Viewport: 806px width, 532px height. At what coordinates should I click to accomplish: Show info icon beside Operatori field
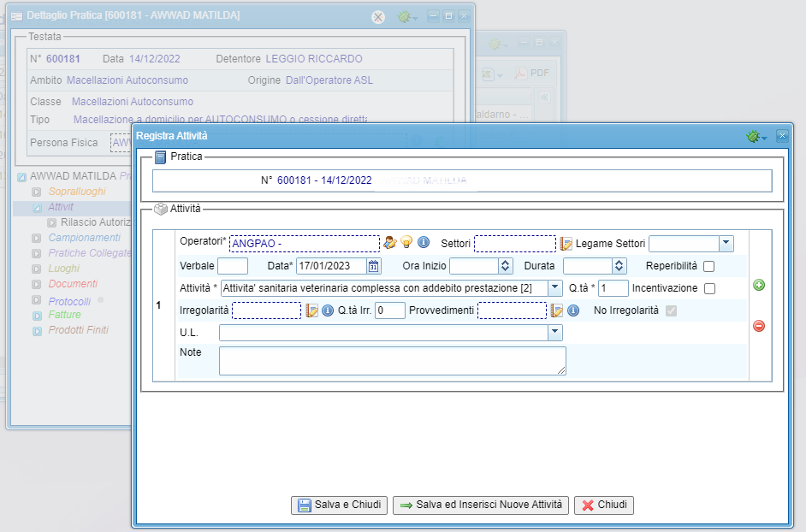(x=424, y=241)
